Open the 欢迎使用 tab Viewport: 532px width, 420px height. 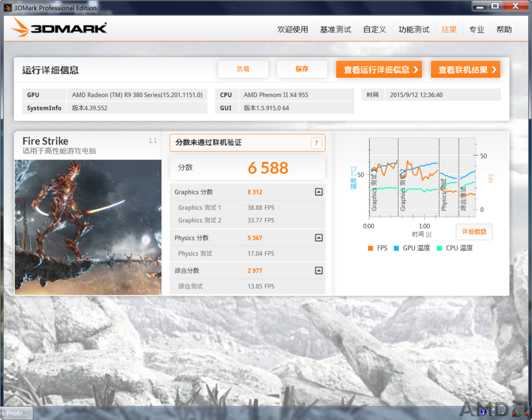click(x=293, y=29)
